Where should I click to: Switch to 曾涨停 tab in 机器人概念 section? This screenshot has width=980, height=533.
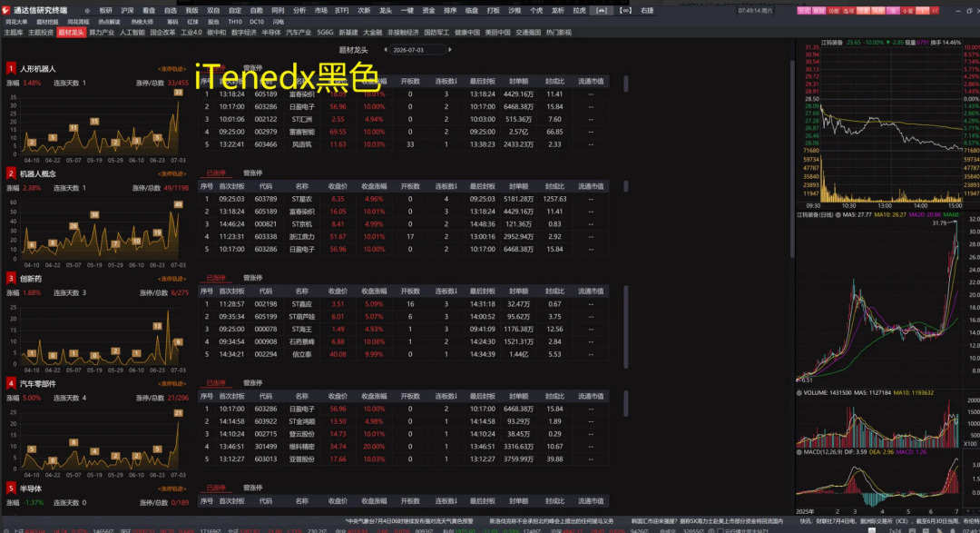(252, 173)
